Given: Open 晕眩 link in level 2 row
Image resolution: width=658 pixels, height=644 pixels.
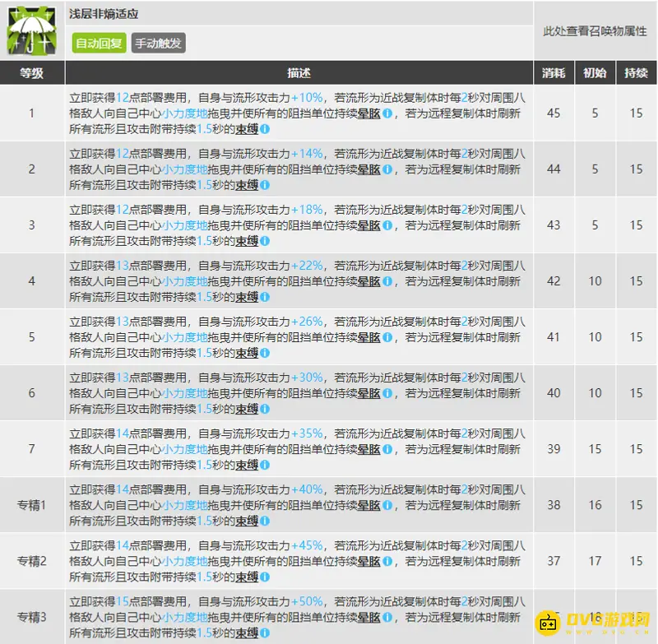Looking at the screenshot, I should (x=368, y=169).
